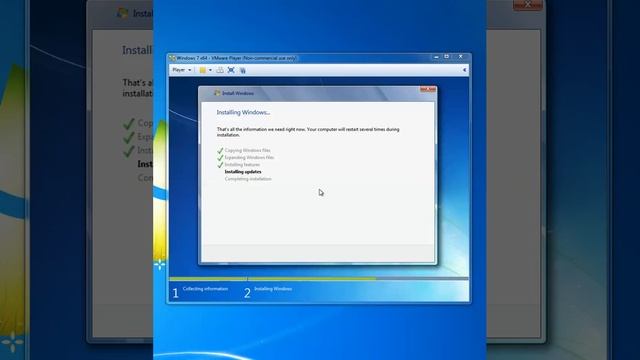Expand the dropdown arrow next to yellow icon
This screenshot has width=640, height=360.
[x=210, y=70]
